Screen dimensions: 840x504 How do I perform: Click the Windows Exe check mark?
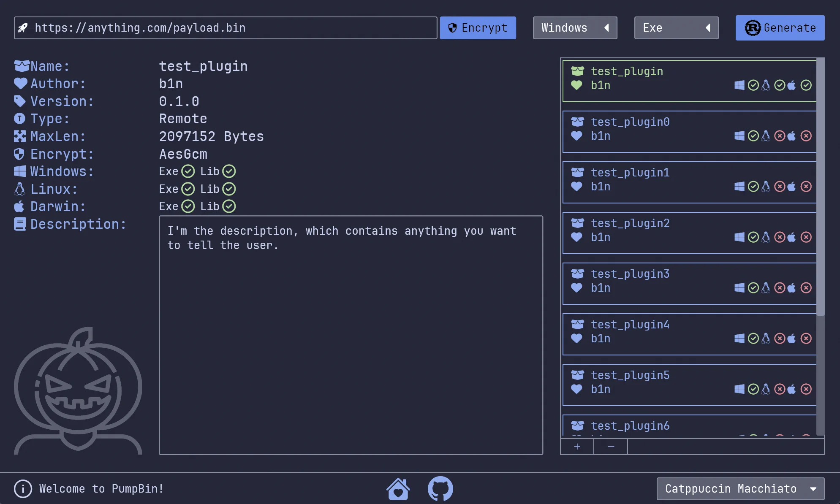188,171
